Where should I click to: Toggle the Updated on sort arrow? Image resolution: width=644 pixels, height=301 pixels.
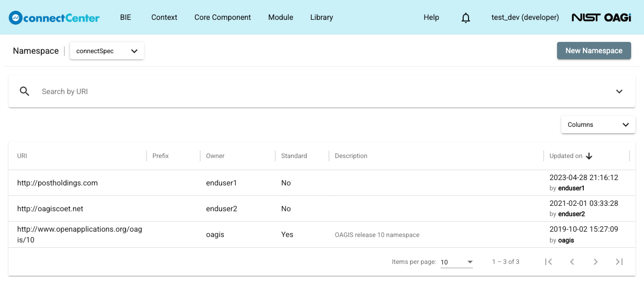click(589, 156)
